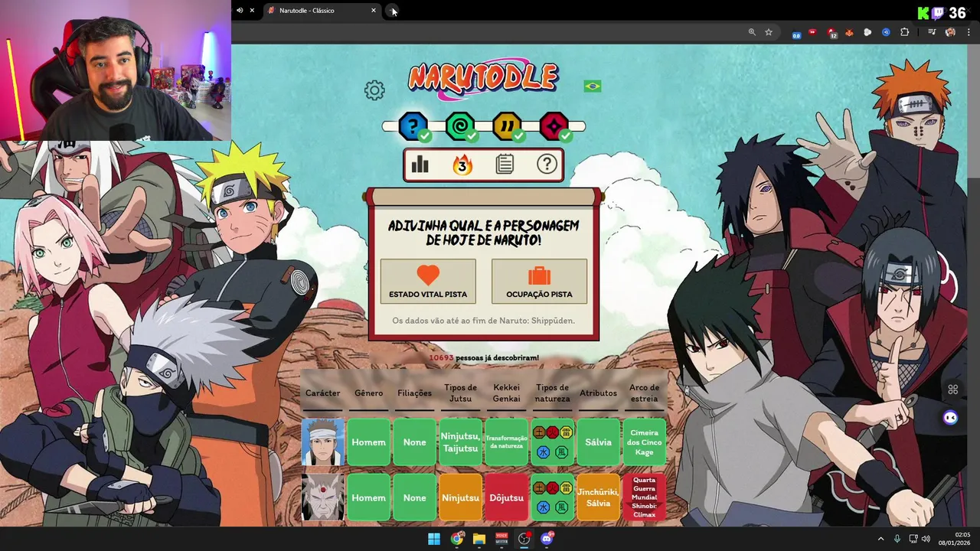
Task: Click the white ghost floating widget icon
Action: tap(951, 418)
